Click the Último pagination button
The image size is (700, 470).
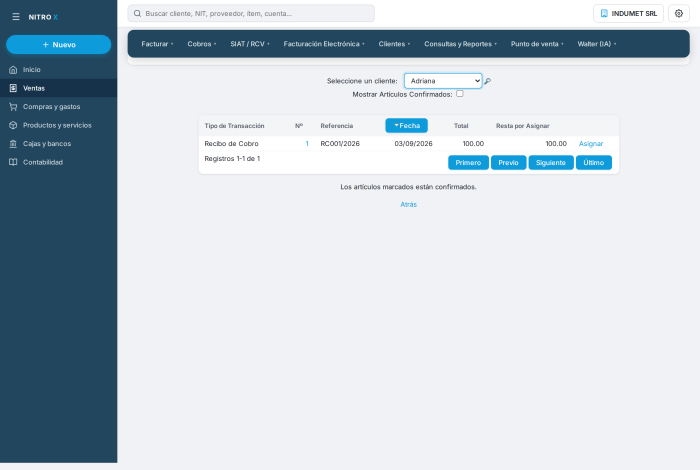(x=594, y=162)
